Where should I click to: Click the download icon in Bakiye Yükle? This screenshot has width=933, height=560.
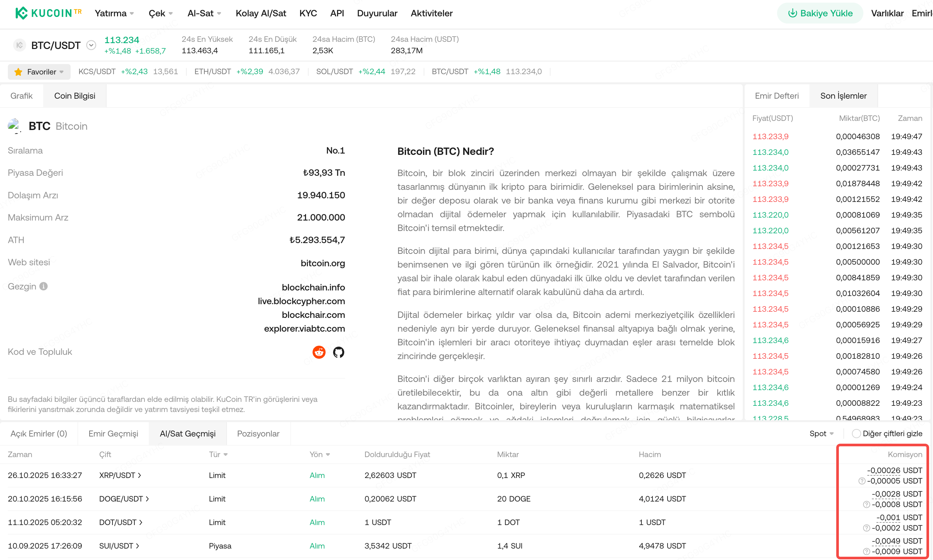(792, 13)
